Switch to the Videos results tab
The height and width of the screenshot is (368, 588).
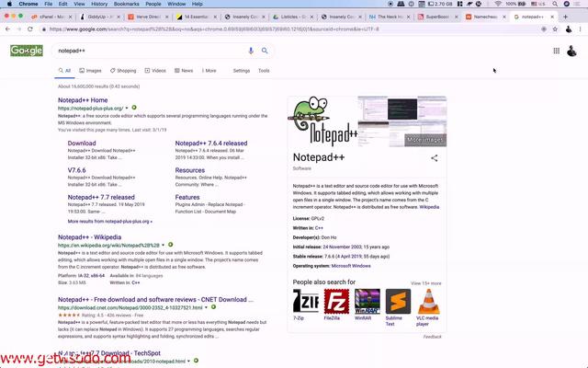click(x=155, y=71)
